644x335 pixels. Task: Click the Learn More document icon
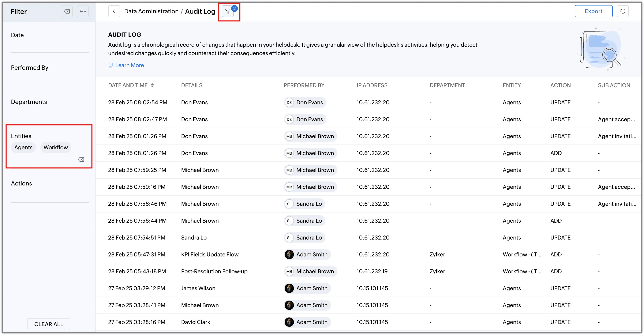[x=111, y=65]
